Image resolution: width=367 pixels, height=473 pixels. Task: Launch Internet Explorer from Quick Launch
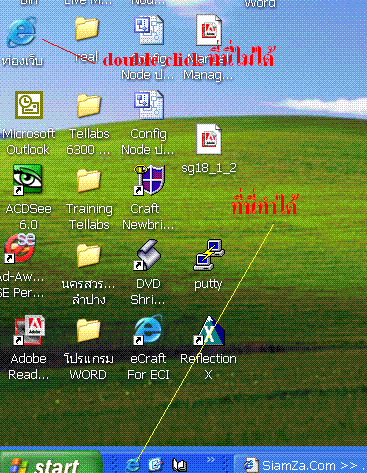click(133, 464)
